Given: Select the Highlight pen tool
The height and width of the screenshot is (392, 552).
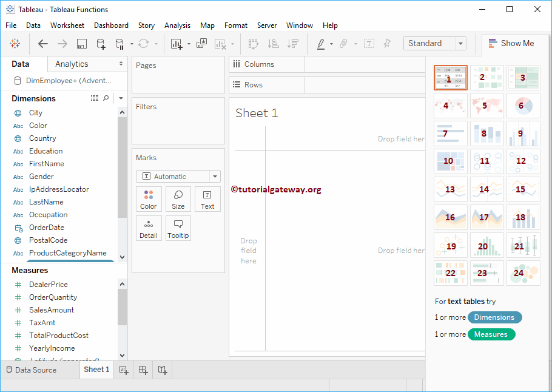Looking at the screenshot, I should tap(320, 44).
